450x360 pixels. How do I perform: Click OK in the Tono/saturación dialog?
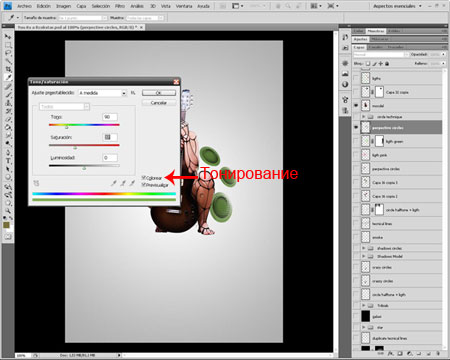pos(159,93)
